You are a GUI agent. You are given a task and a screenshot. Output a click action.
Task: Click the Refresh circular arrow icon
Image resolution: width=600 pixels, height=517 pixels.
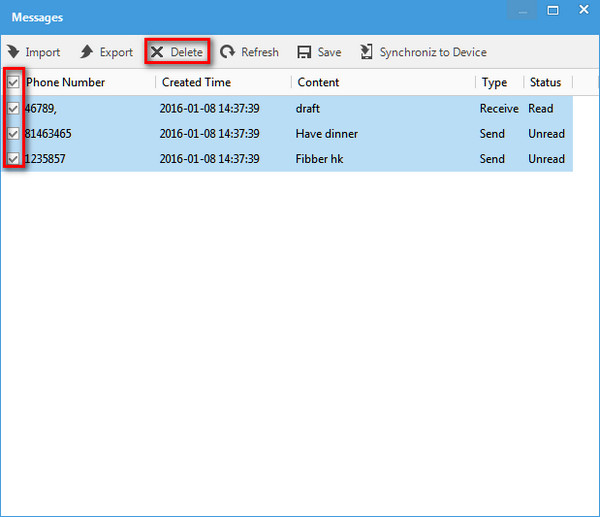tap(228, 52)
